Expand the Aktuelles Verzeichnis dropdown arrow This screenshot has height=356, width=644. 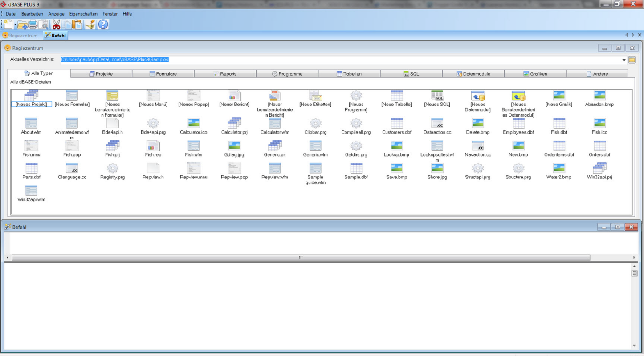tap(624, 60)
